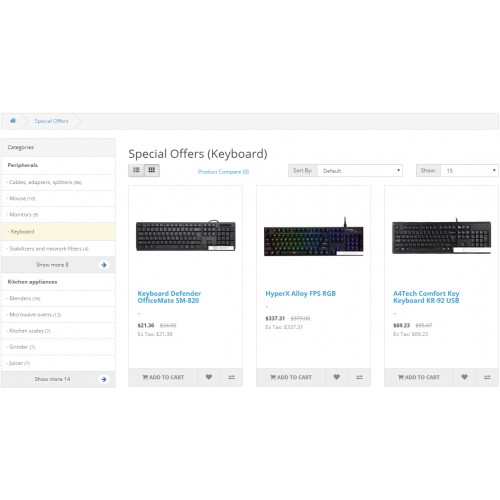Viewport: 500px width, 500px height.
Task: Expand Peripherals with Show more 8 arrow
Action: click(x=104, y=265)
